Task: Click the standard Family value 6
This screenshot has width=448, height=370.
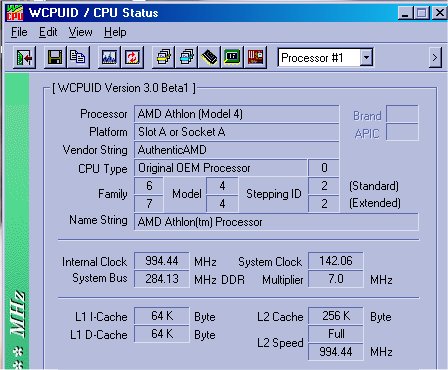Action: click(x=149, y=186)
